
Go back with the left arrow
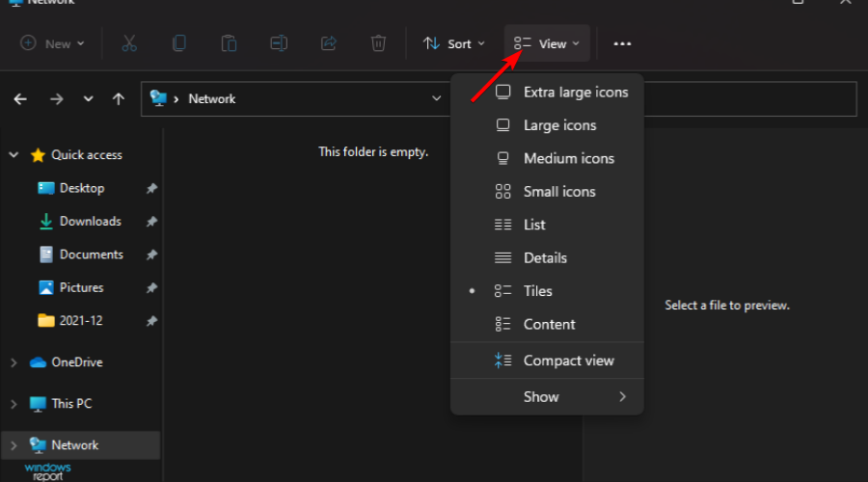click(20, 99)
